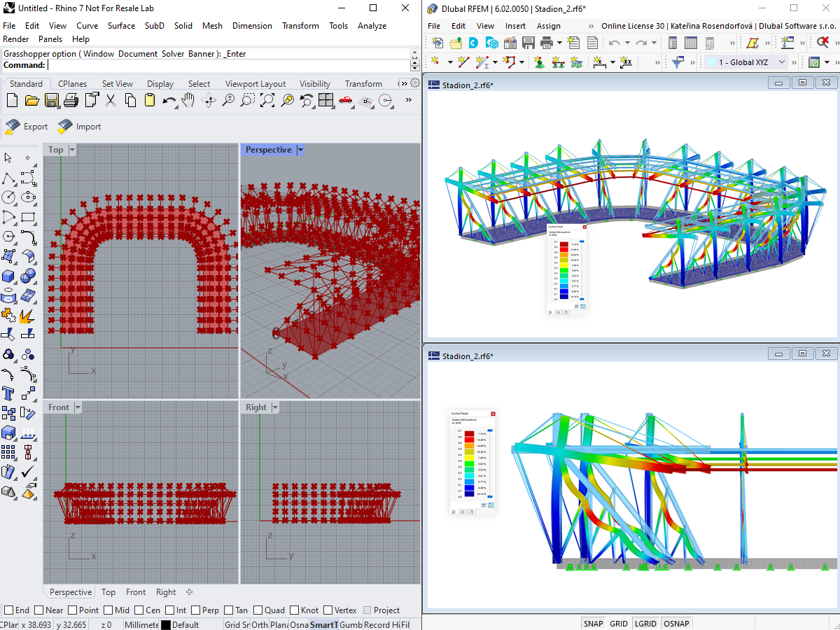Enable SNAP in the RFEM status bar

point(592,623)
